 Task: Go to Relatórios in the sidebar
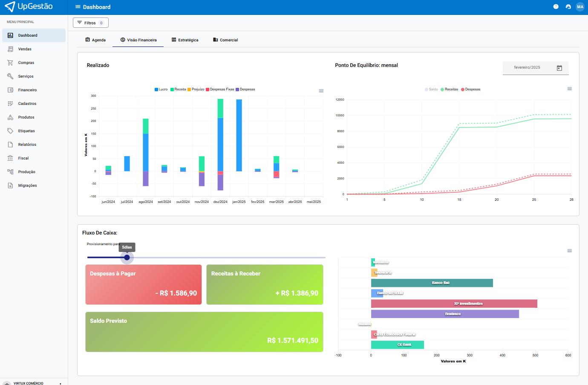(x=27, y=145)
